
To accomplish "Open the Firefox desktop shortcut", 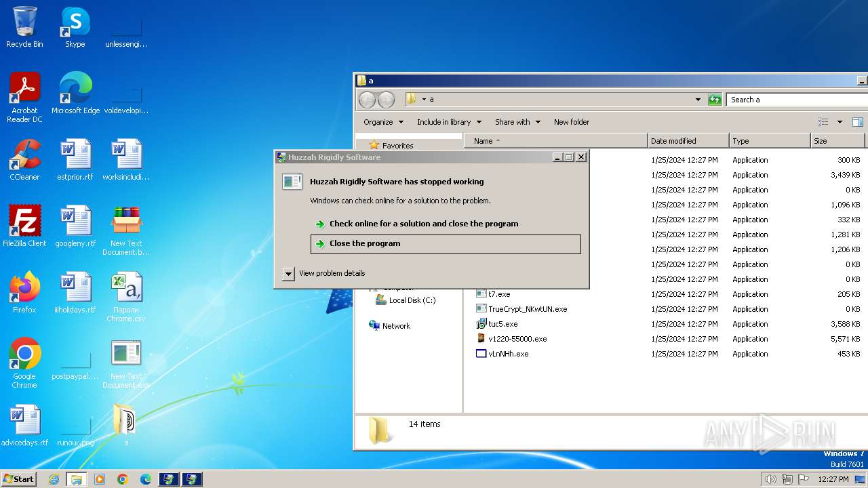I will [24, 292].
